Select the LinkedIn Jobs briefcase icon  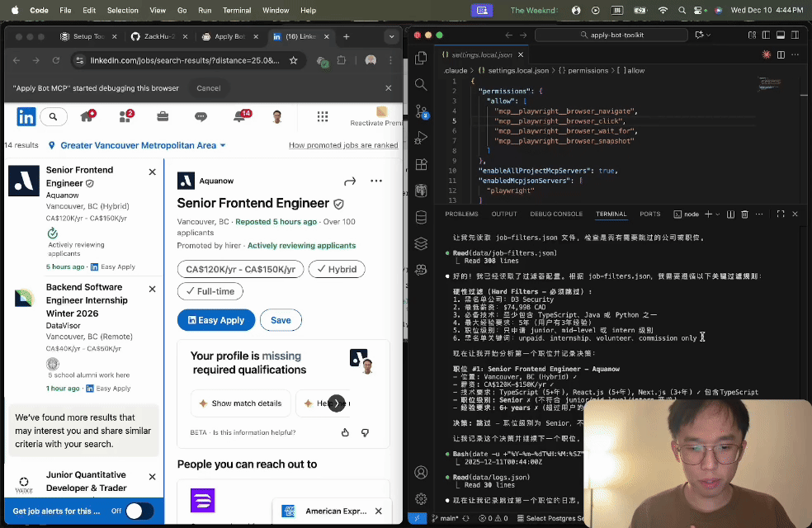click(162, 116)
